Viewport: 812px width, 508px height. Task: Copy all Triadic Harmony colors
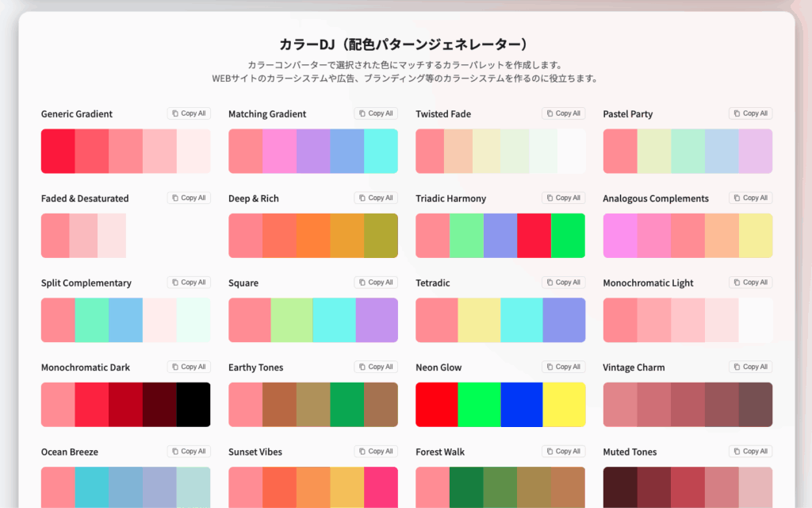click(564, 198)
